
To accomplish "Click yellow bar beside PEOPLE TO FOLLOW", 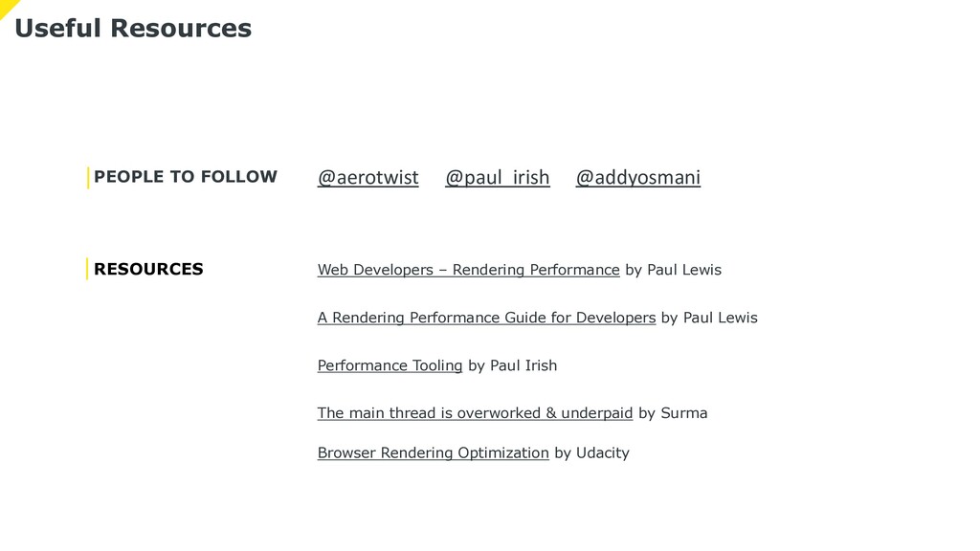I will click(88, 177).
